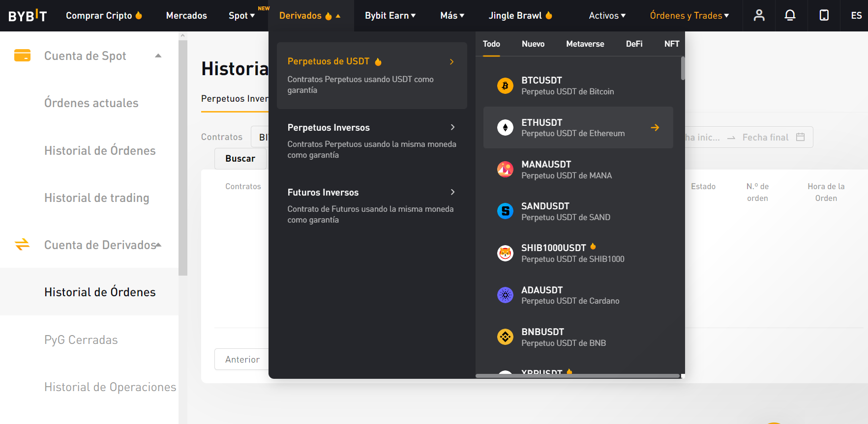Open Historial de trading in the sidebar
This screenshot has height=424, width=868.
(x=97, y=198)
